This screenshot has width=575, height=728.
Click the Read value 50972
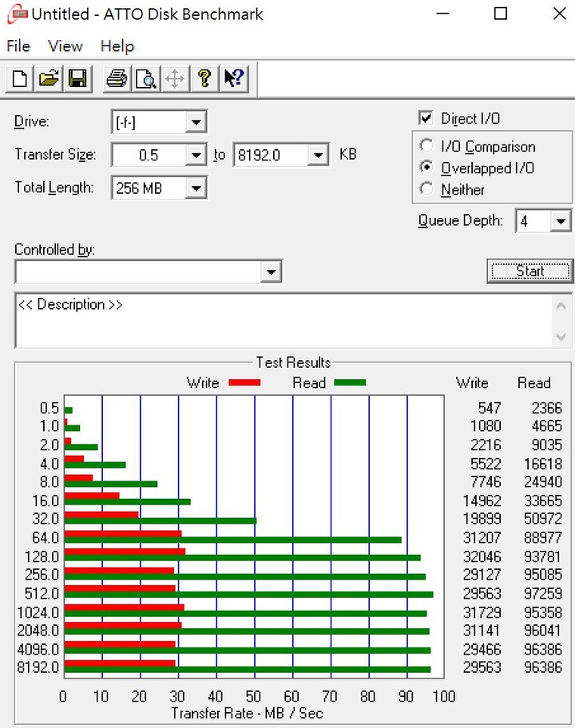[x=543, y=519]
